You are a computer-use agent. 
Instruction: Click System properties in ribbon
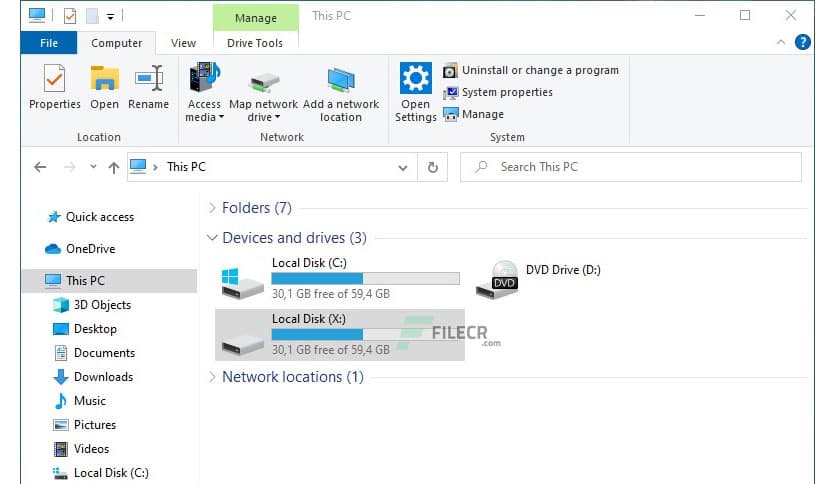click(x=498, y=92)
